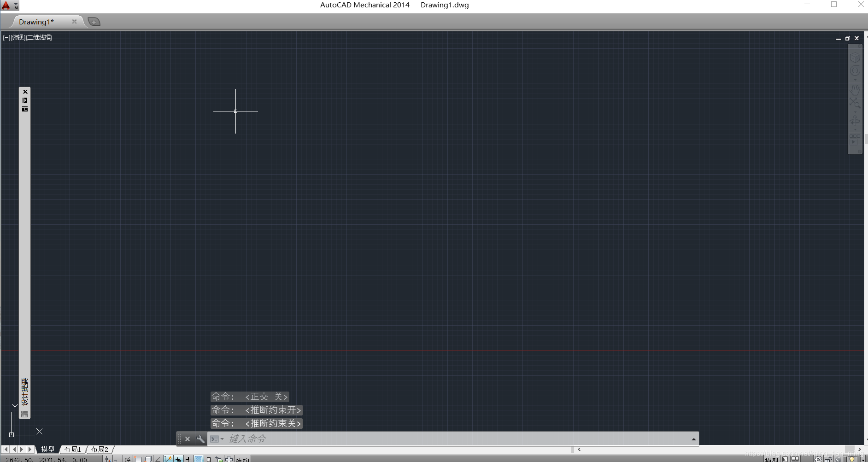Screen dimensions: 868x462
Task: Click the icon at bottom of 设计提要 palette
Action: tap(25, 414)
